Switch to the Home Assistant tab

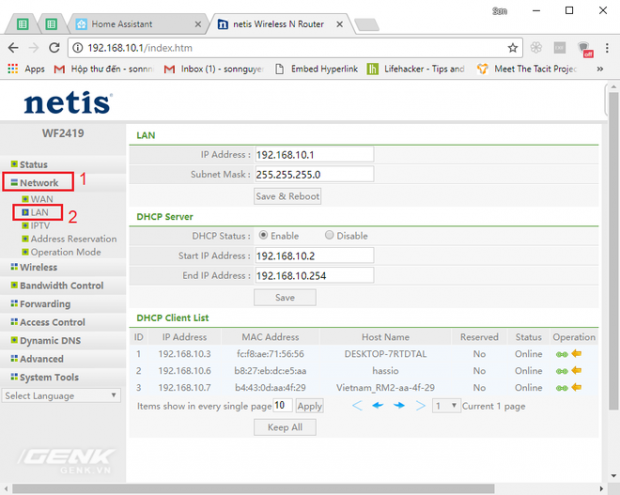pyautogui.click(x=139, y=23)
